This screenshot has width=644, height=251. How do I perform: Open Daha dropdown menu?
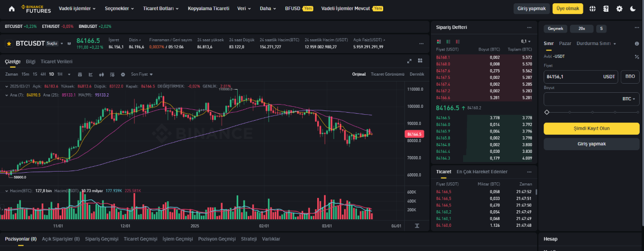tap(268, 9)
